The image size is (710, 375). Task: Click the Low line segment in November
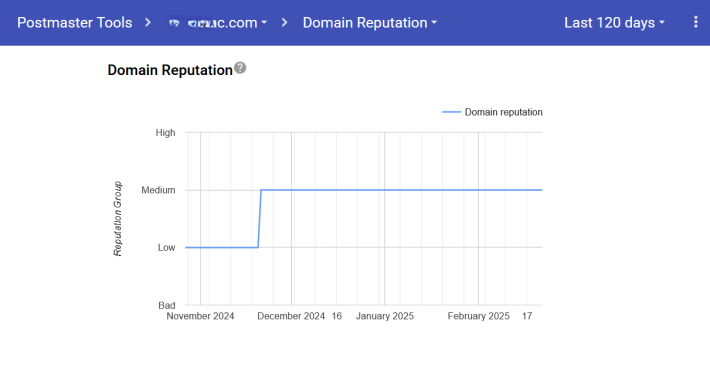(222, 247)
